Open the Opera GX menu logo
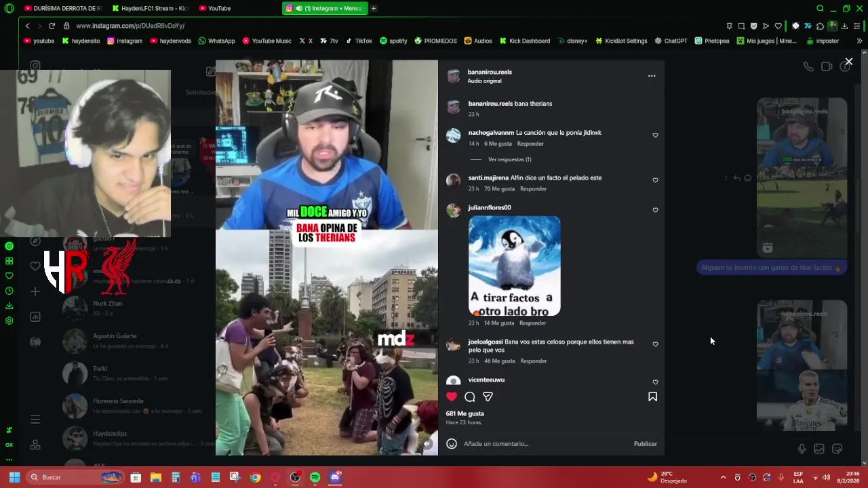This screenshot has height=488, width=868. [8, 8]
